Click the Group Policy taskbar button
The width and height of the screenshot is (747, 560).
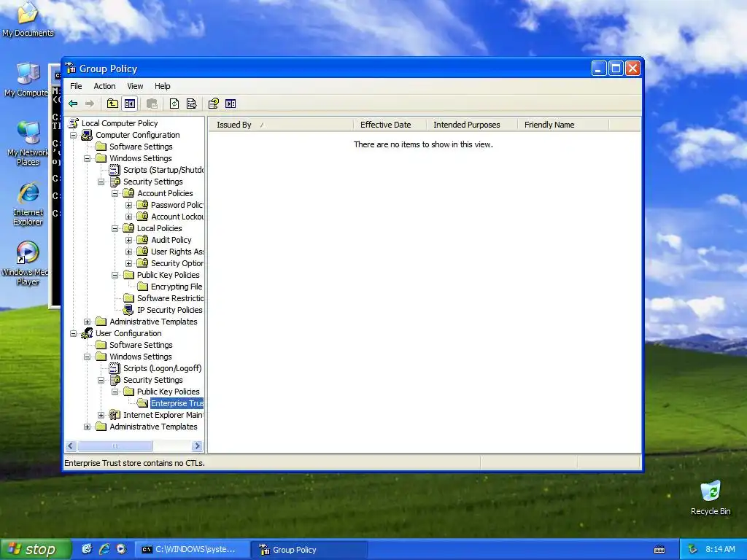(309, 550)
